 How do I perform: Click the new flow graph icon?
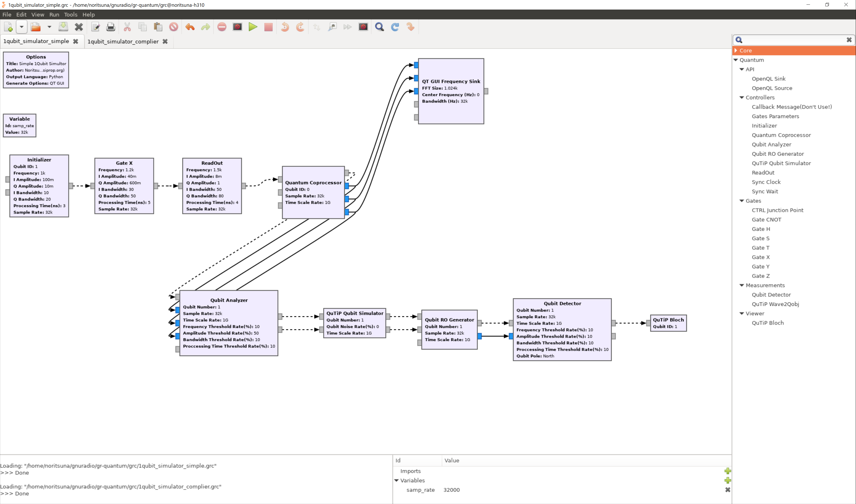(x=8, y=27)
